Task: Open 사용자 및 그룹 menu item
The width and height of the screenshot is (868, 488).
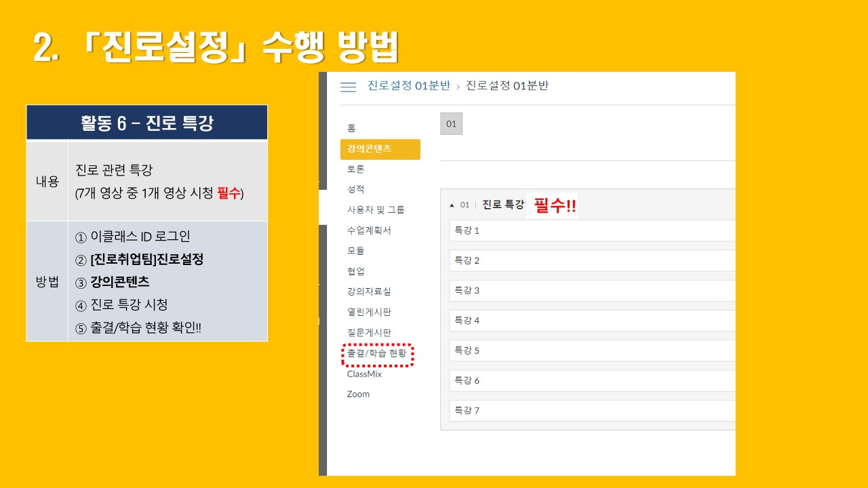Action: [x=376, y=210]
